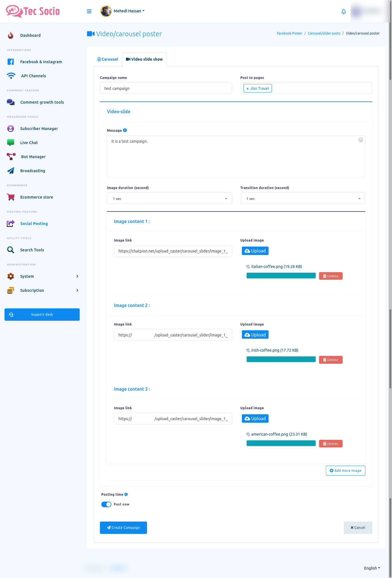This screenshot has height=578, width=392.
Task: Click the Broadcasting paper plane icon
Action: point(11,171)
